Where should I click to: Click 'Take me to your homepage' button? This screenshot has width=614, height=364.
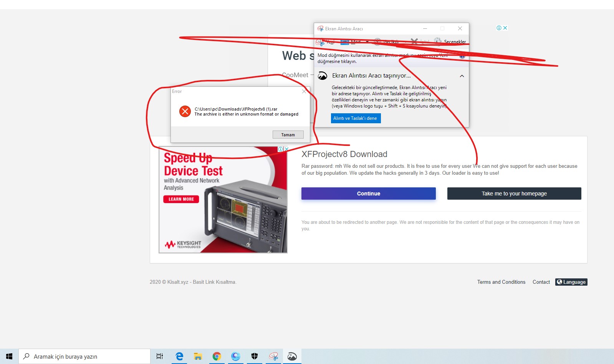point(514,194)
